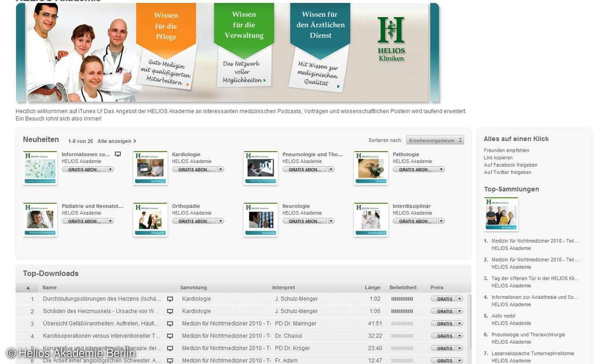Click interpreter PD Dr. Mairinger
This screenshot has height=364, width=607.
point(296,324)
